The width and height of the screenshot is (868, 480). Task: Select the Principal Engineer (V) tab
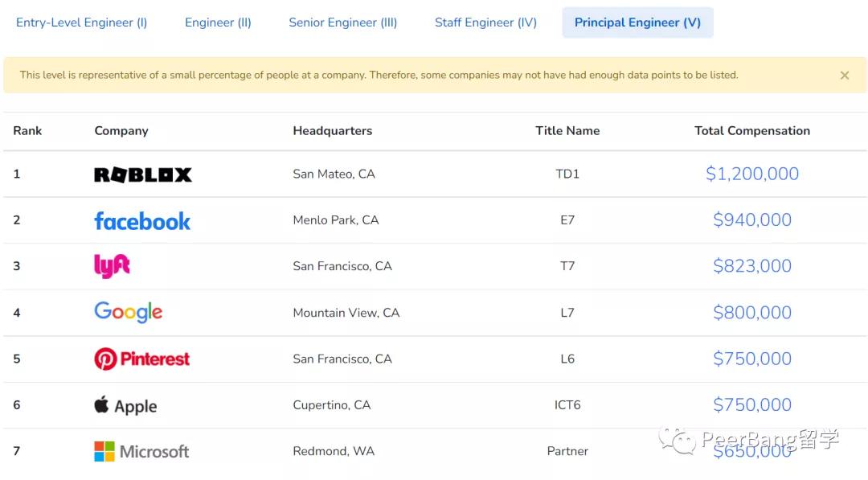pyautogui.click(x=637, y=23)
